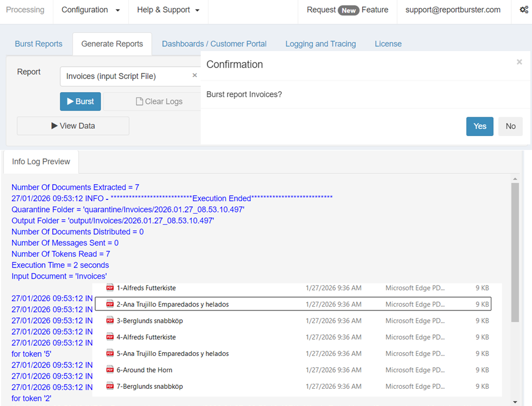Open the Help & Support dropdown

pyautogui.click(x=168, y=10)
